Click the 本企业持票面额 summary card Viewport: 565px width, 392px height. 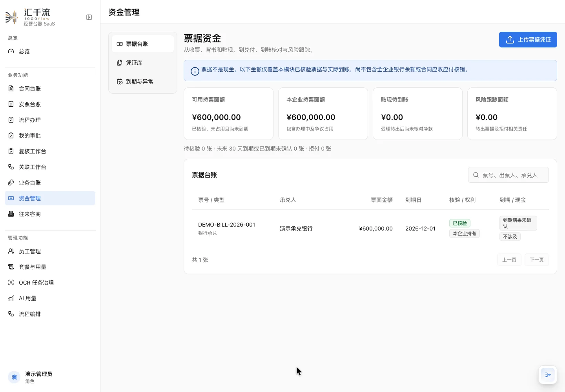323,114
